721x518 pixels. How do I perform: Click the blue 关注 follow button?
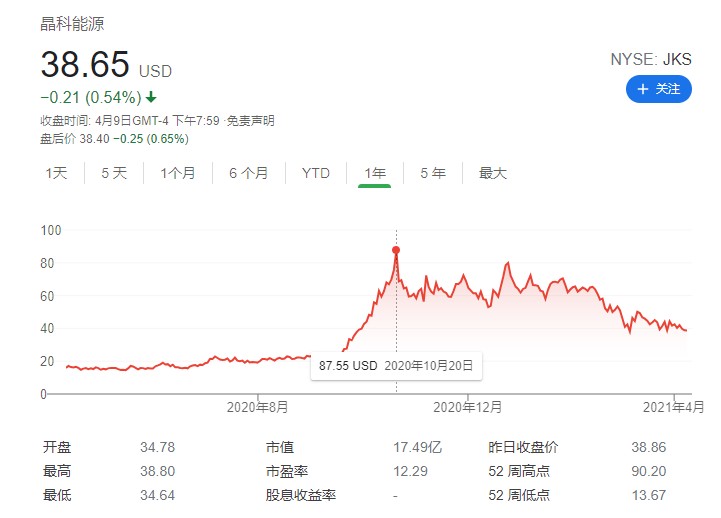click(658, 89)
